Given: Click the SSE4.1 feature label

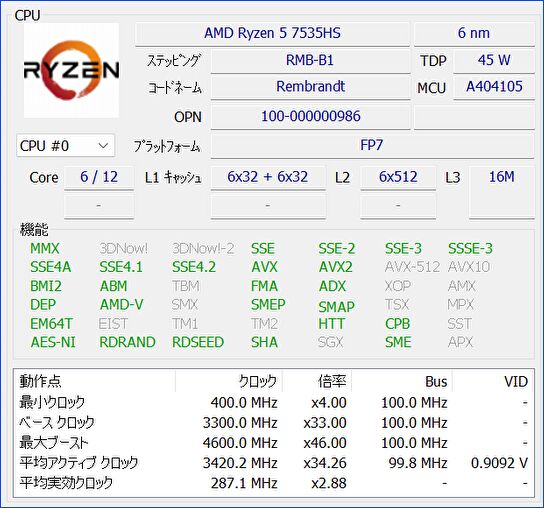Looking at the screenshot, I should (x=121, y=267).
